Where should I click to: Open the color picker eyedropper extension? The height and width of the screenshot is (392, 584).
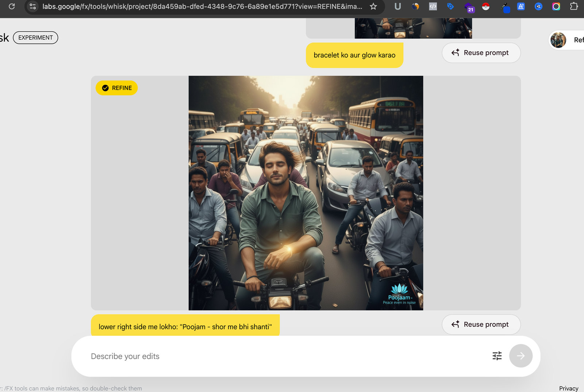coord(504,7)
